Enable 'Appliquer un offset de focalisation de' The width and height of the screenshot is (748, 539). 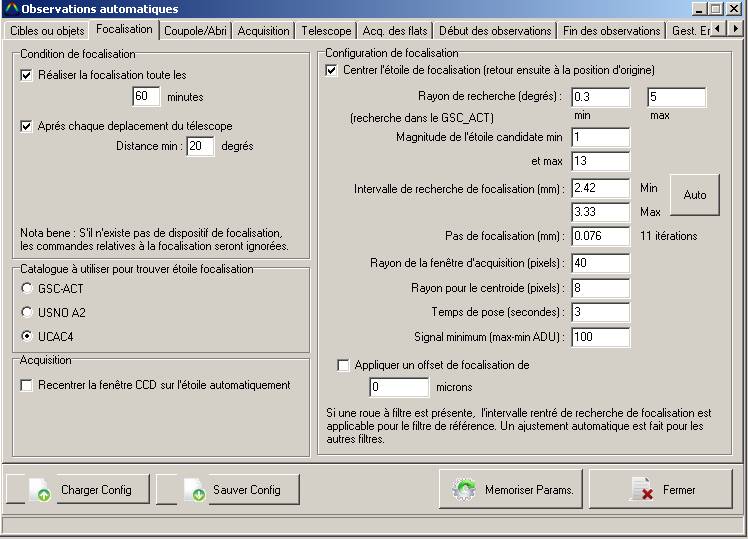(x=344, y=365)
